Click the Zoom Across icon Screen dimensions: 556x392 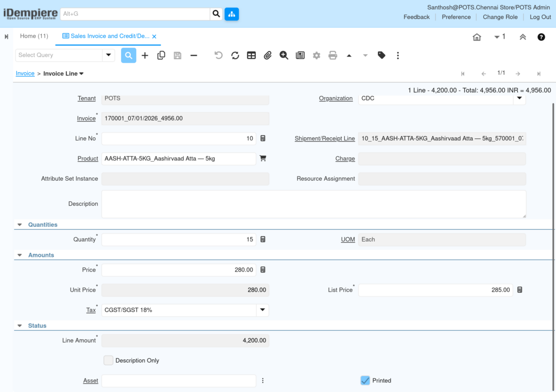coord(283,55)
